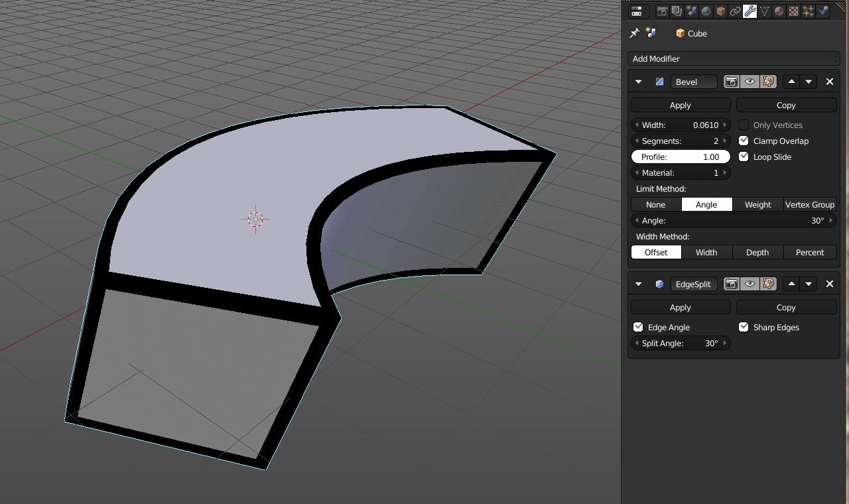
Task: Switch to the World properties tab
Action: pyautogui.click(x=706, y=11)
